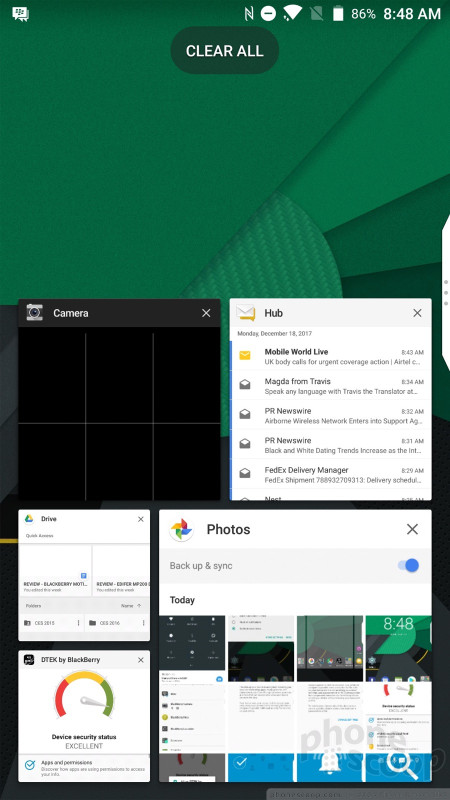Open the FedEx Delivery Manager email
The width and height of the screenshot is (450, 800).
[331, 474]
